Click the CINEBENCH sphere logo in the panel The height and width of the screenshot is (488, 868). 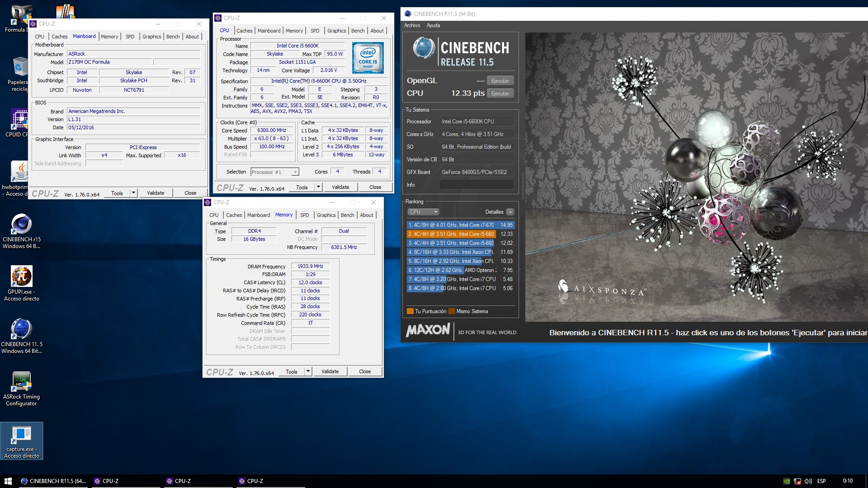pyautogui.click(x=424, y=48)
